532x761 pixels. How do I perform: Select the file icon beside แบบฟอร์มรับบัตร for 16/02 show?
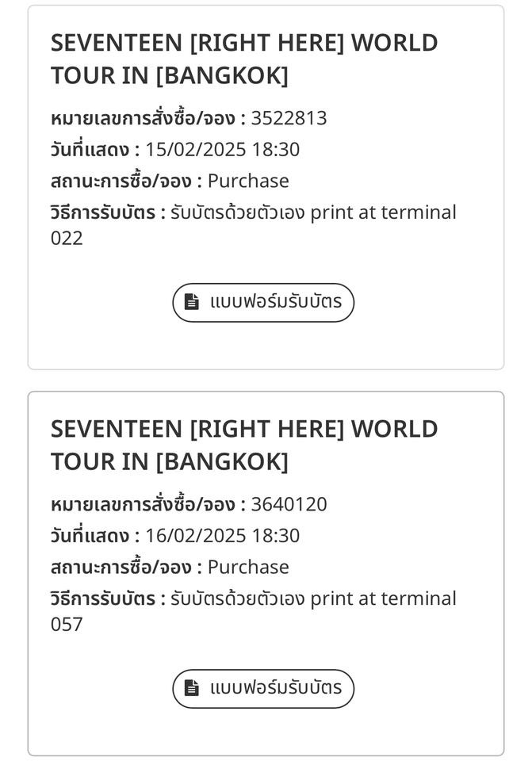pyautogui.click(x=190, y=689)
